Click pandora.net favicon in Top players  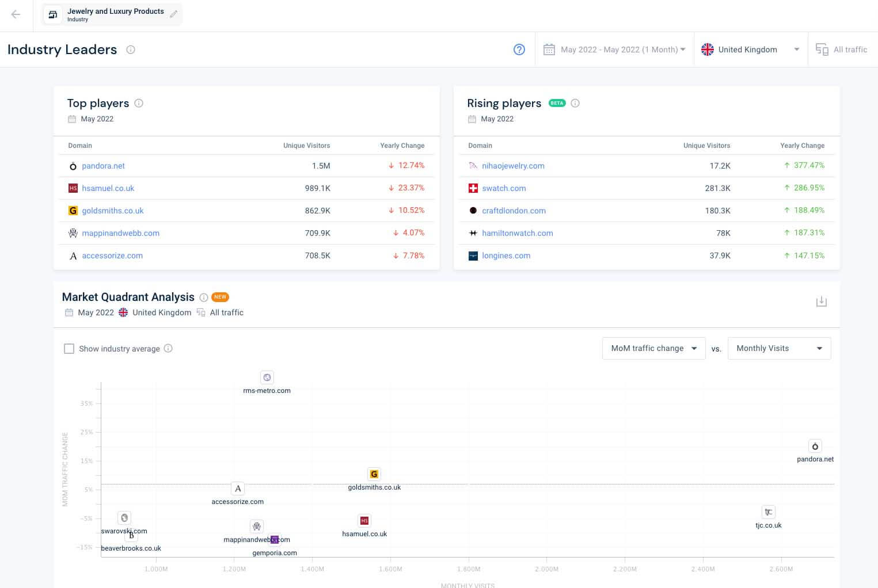click(73, 166)
